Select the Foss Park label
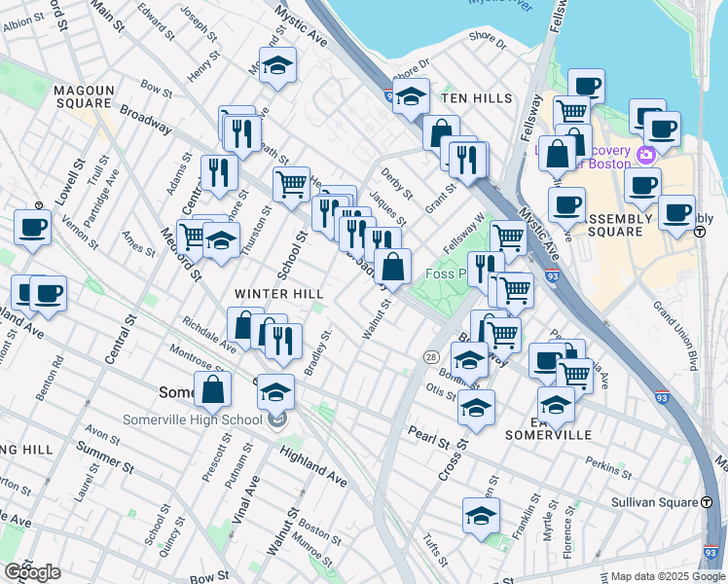Viewport: 728px width, 584px height. click(x=446, y=274)
